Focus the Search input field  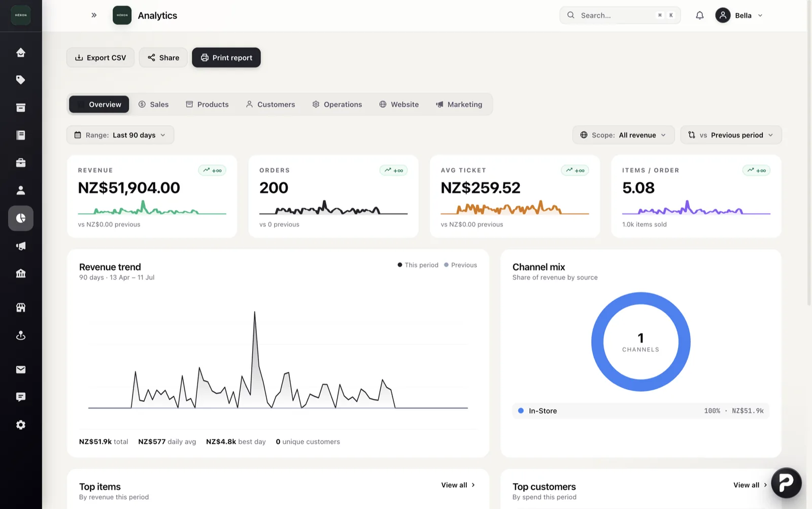point(620,15)
